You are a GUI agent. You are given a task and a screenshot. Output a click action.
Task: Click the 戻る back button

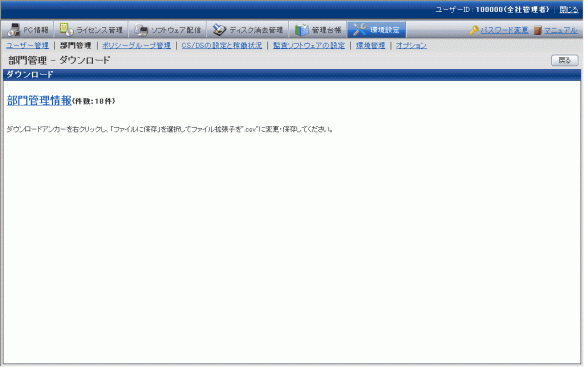(x=565, y=60)
